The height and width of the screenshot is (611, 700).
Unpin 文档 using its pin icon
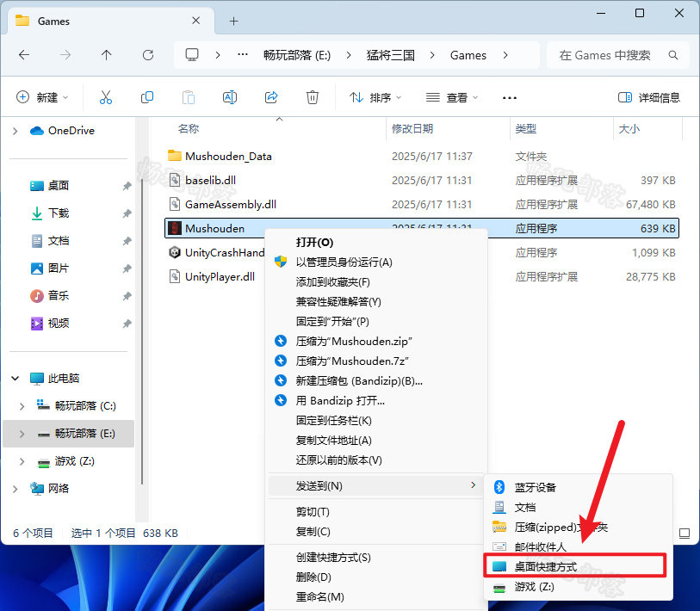pyautogui.click(x=127, y=241)
